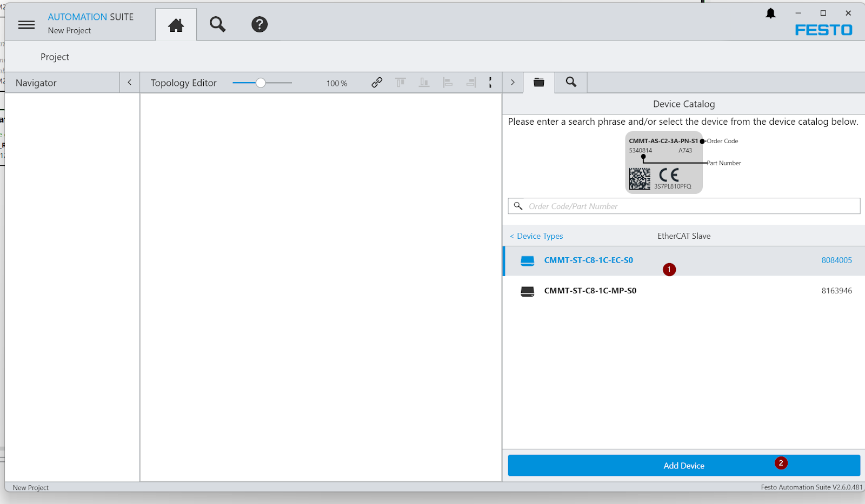Click part number 8084005
The width and height of the screenshot is (865, 504).
point(836,260)
